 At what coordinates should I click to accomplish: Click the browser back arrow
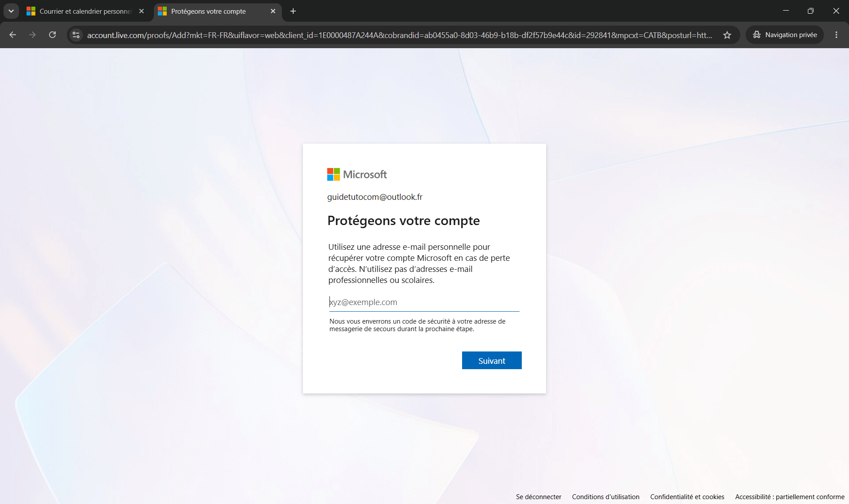(x=13, y=35)
